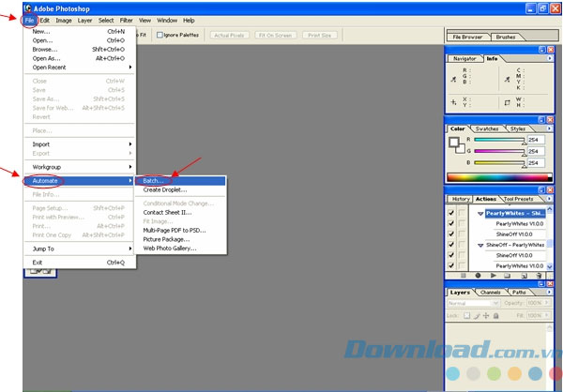
Task: Open the Normal blend mode dropdown
Action: [473, 303]
